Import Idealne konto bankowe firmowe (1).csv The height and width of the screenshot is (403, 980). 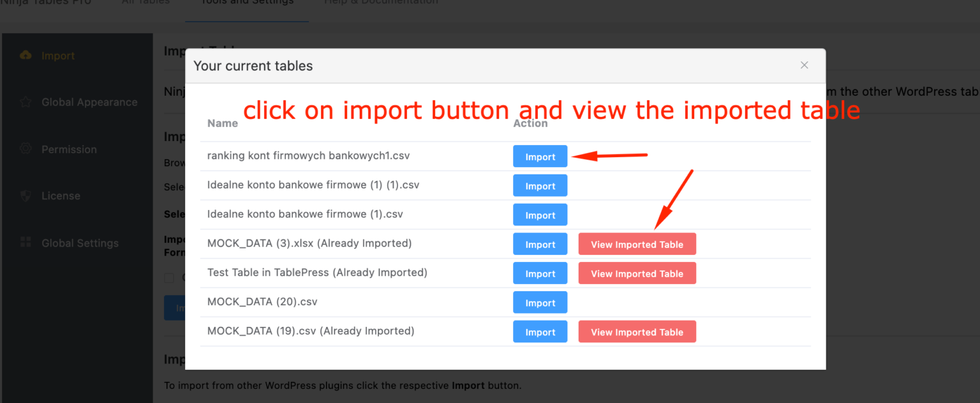540,215
